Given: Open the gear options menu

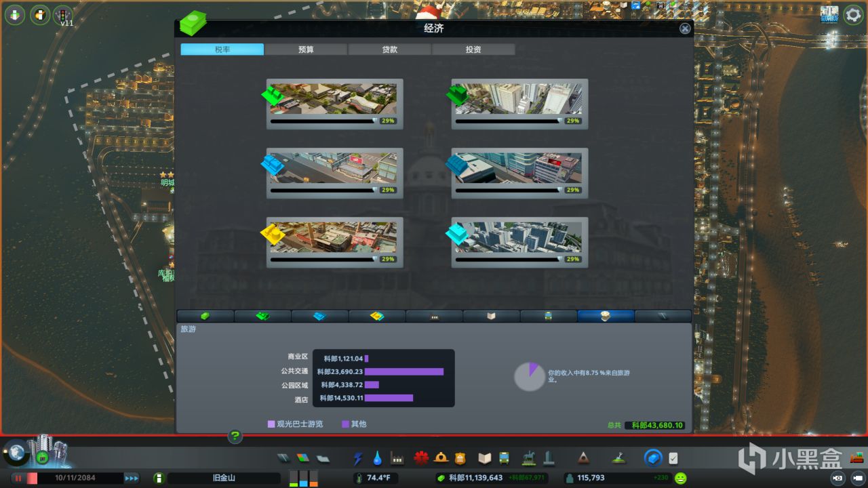Looking at the screenshot, I should pyautogui.click(x=853, y=16).
